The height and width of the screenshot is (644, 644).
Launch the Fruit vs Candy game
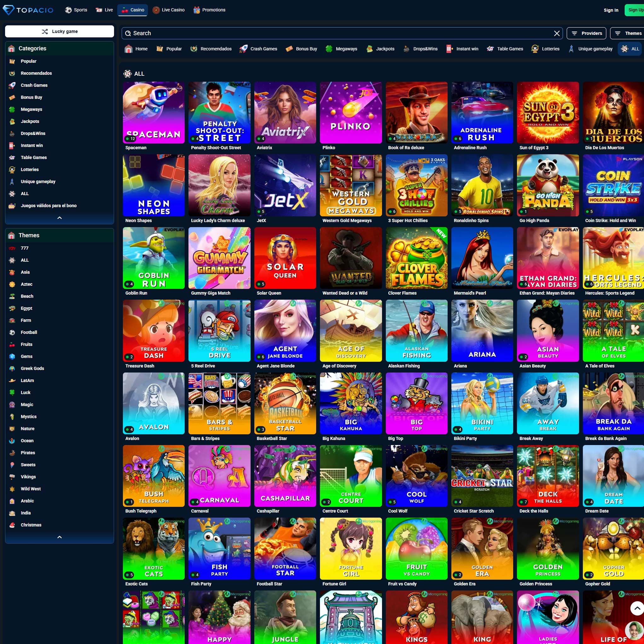pyautogui.click(x=417, y=549)
